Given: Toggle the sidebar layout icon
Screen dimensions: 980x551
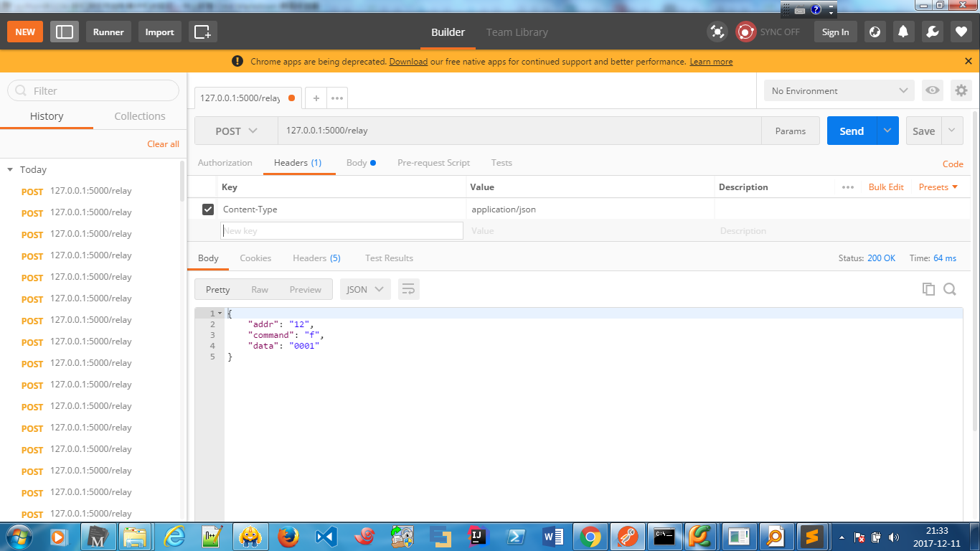Looking at the screenshot, I should click(65, 32).
